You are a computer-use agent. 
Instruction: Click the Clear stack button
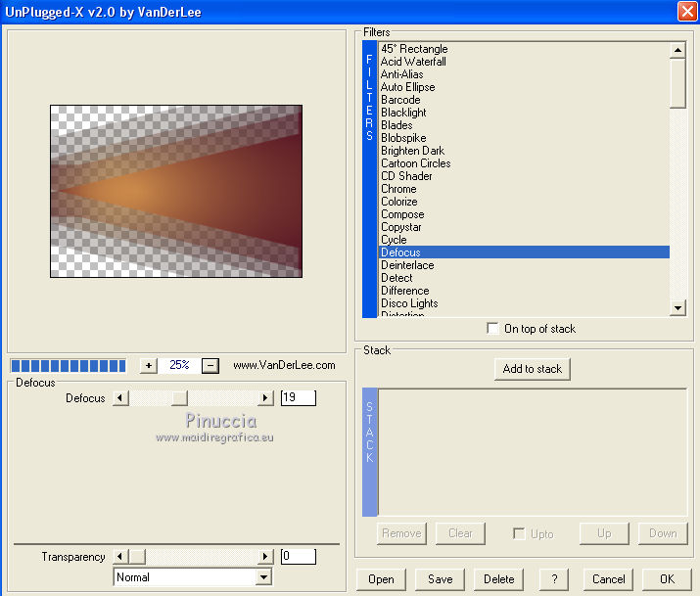tap(460, 533)
